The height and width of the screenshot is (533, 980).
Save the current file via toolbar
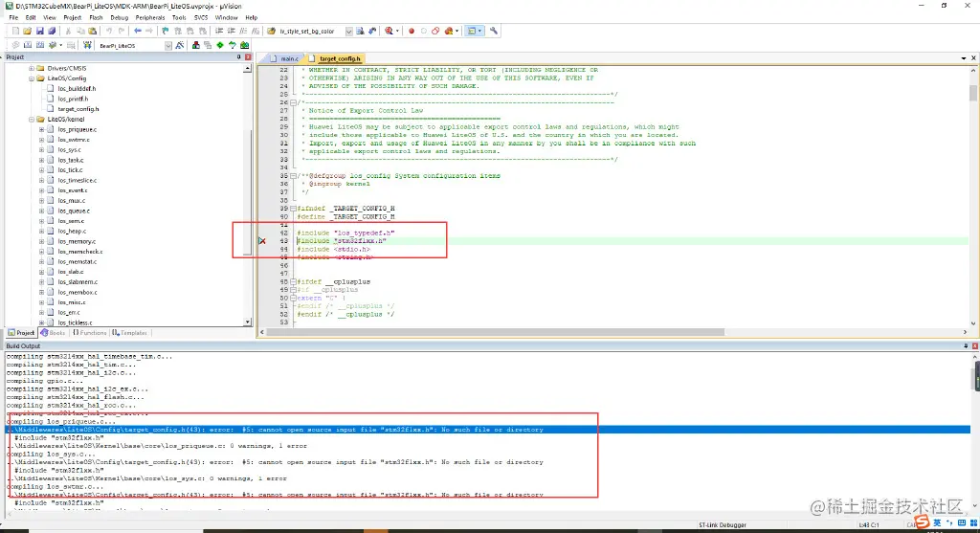tap(39, 31)
